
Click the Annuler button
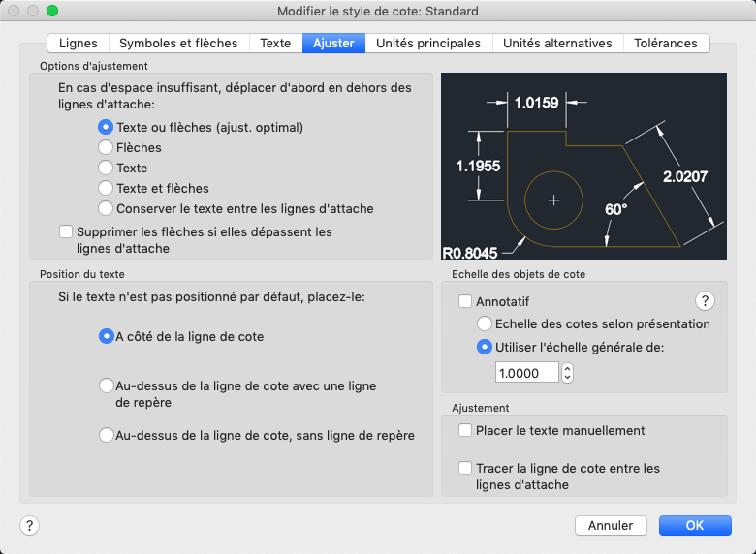611,525
